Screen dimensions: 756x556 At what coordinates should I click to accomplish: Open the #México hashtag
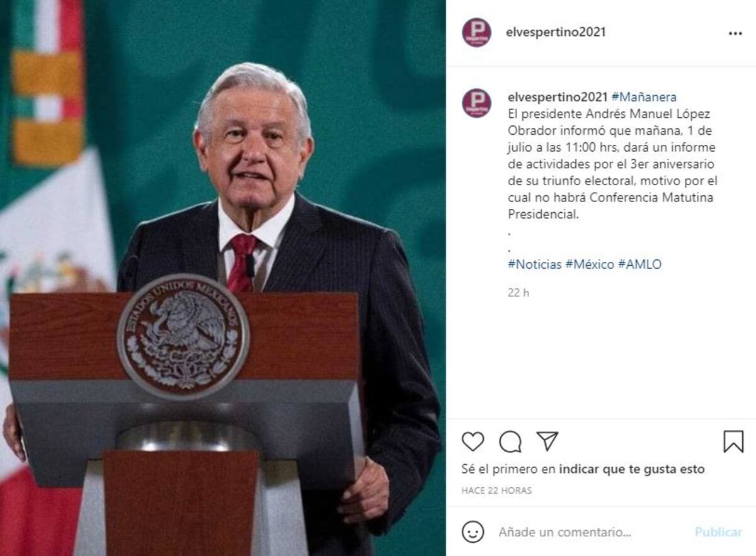pos(590,264)
